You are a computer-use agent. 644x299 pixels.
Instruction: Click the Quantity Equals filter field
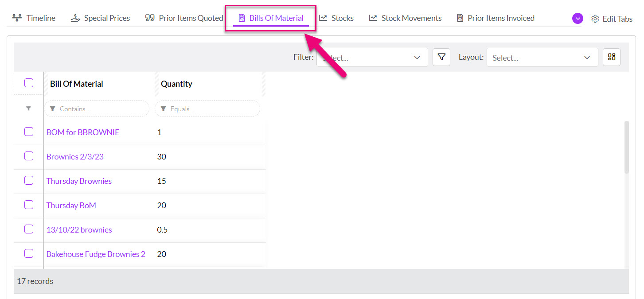pos(207,109)
